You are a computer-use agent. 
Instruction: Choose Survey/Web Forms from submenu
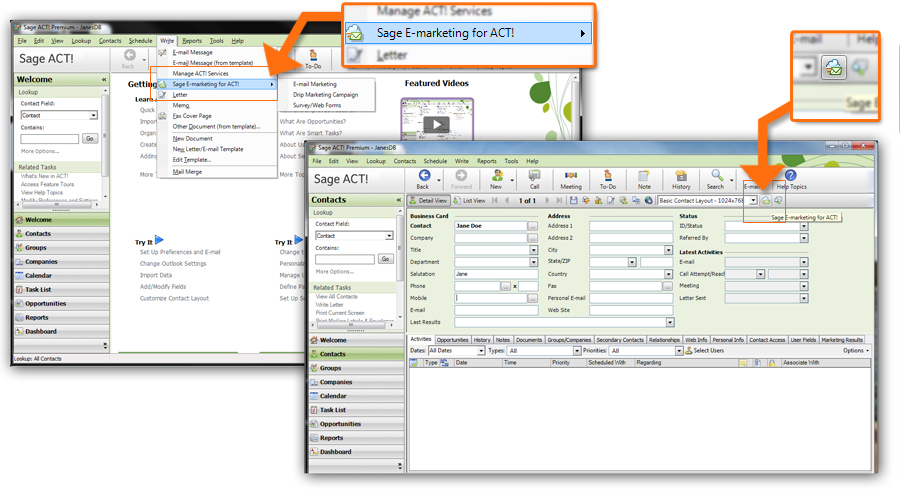pyautogui.click(x=317, y=106)
